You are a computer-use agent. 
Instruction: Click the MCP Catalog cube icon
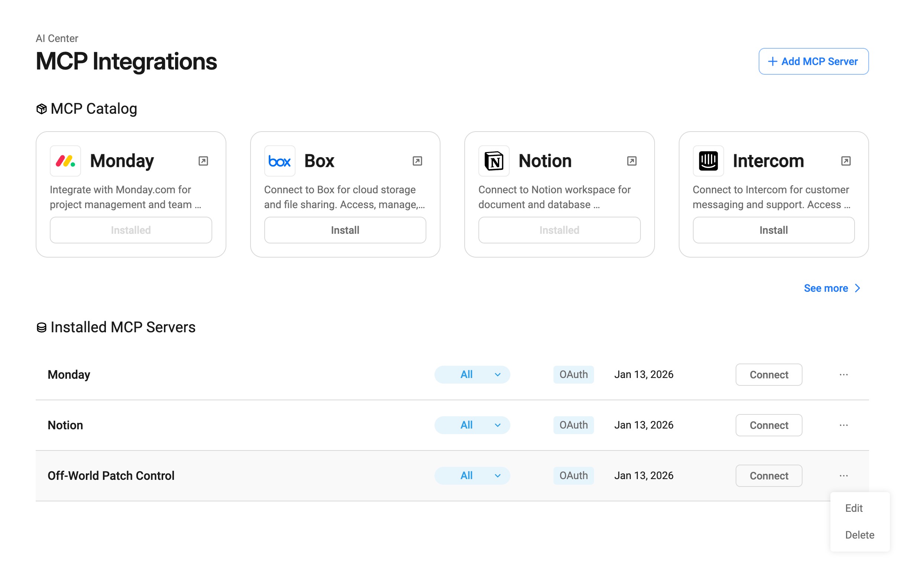coord(41,109)
